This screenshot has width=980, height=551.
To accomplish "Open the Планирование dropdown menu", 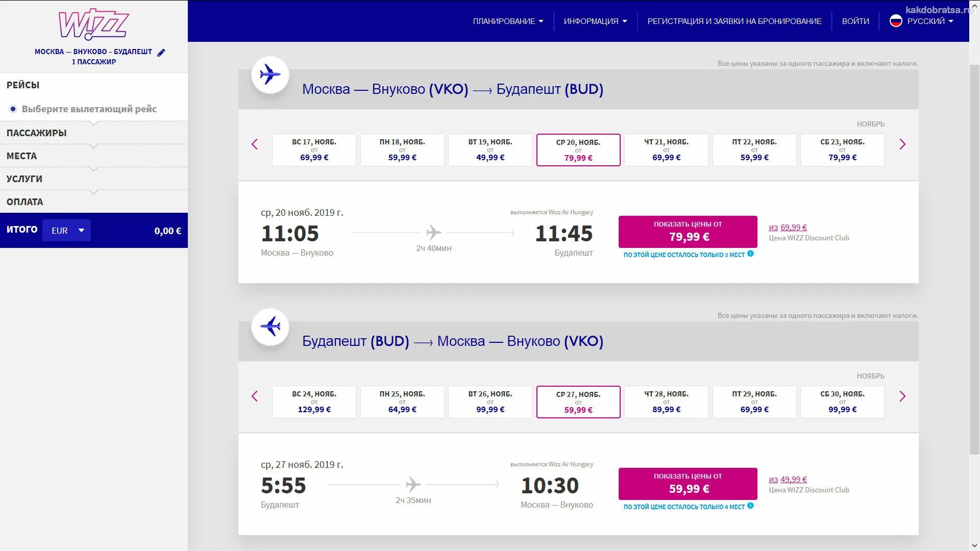I will tap(508, 21).
